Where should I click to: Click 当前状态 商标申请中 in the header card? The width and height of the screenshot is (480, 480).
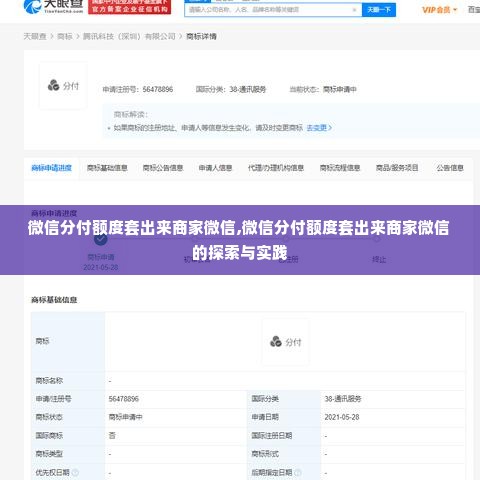point(323,89)
